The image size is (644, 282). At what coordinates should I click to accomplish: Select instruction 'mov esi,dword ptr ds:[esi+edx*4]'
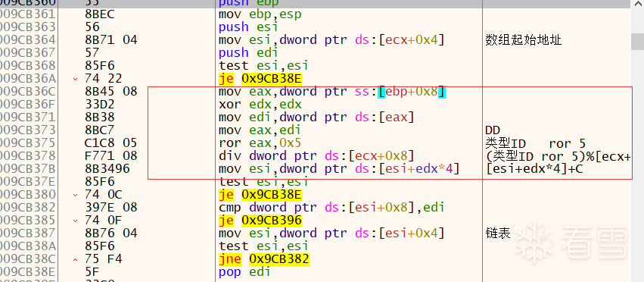tap(339, 169)
